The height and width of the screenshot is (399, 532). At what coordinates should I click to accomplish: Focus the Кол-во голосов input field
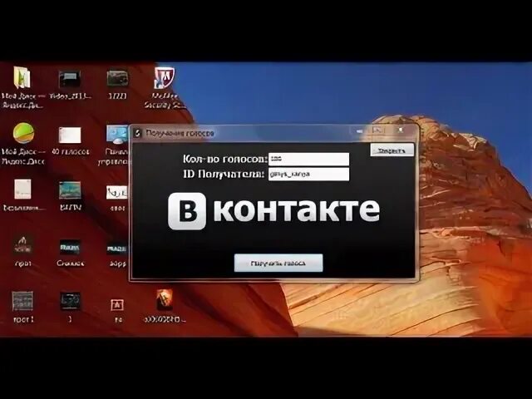(x=308, y=159)
